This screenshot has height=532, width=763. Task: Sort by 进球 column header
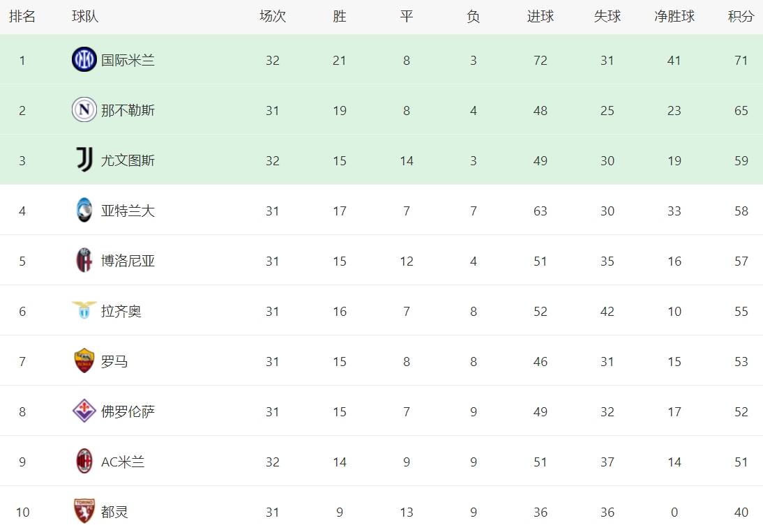[541, 17]
